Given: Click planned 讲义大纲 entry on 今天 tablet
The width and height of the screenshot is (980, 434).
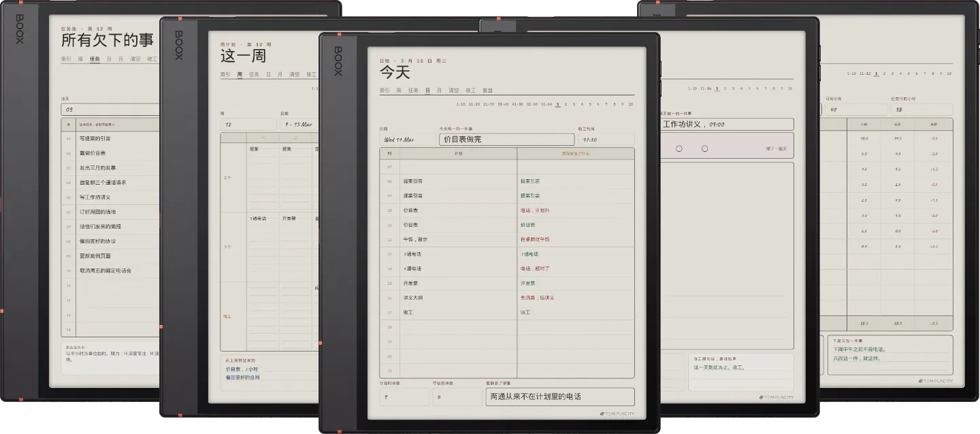Looking at the screenshot, I should click(x=414, y=298).
